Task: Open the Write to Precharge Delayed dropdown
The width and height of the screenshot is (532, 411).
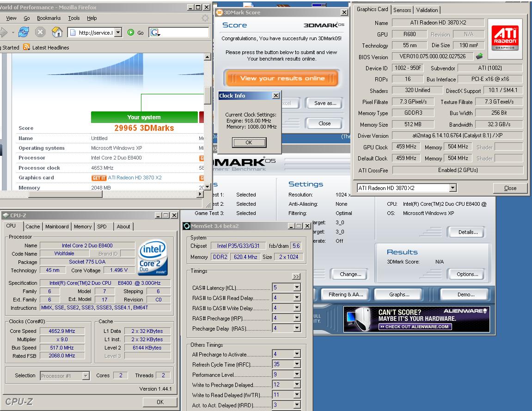Action: 297,385
